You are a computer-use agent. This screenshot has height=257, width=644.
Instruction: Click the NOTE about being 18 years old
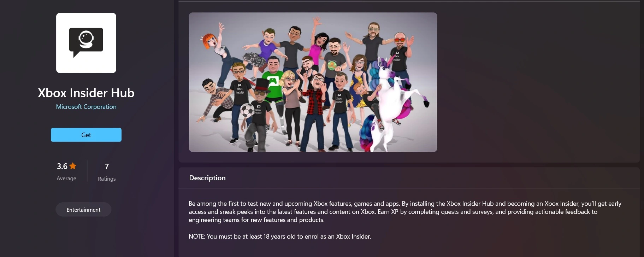pos(280,236)
